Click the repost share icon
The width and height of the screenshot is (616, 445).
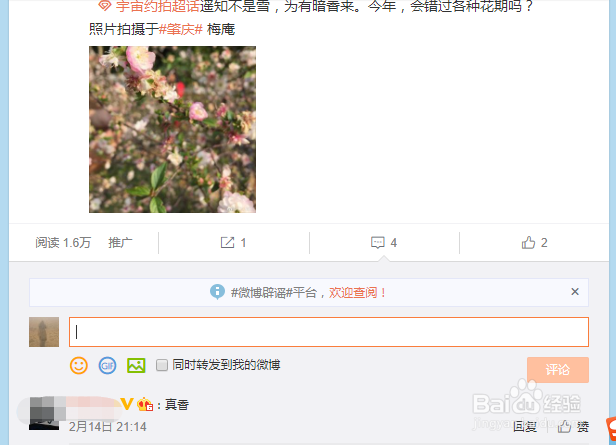[x=227, y=243]
